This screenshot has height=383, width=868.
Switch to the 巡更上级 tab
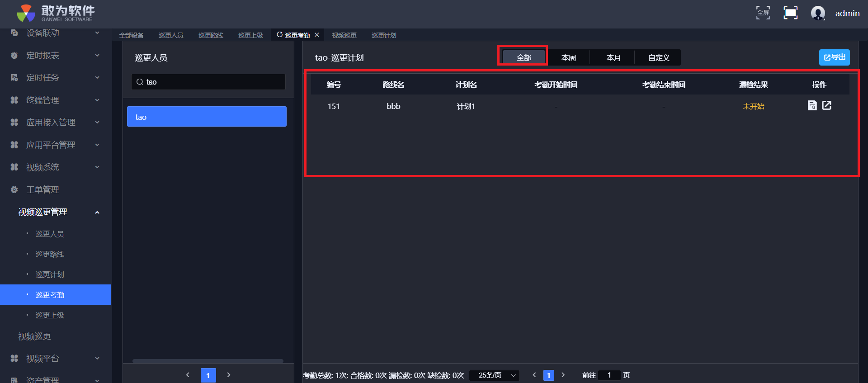pyautogui.click(x=251, y=35)
